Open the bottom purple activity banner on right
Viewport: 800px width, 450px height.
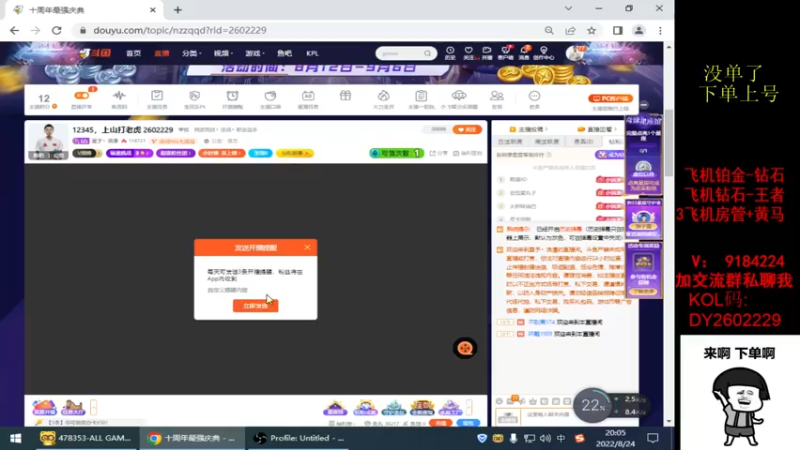(x=643, y=270)
